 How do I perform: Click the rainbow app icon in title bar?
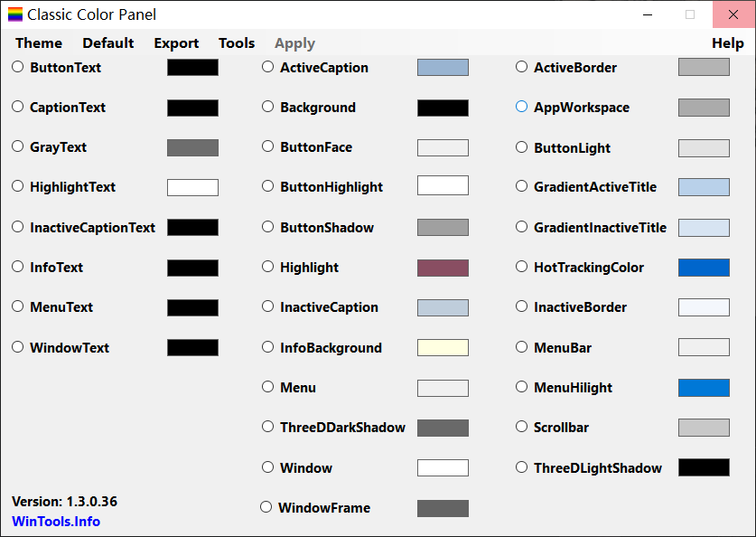click(x=15, y=14)
